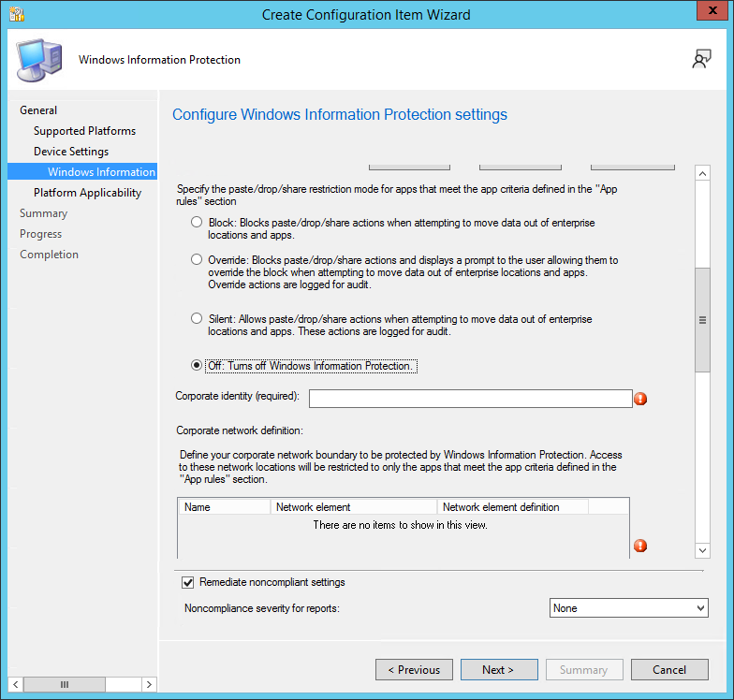
Task: Click the Windows Information Protection computer icon
Action: click(x=38, y=61)
